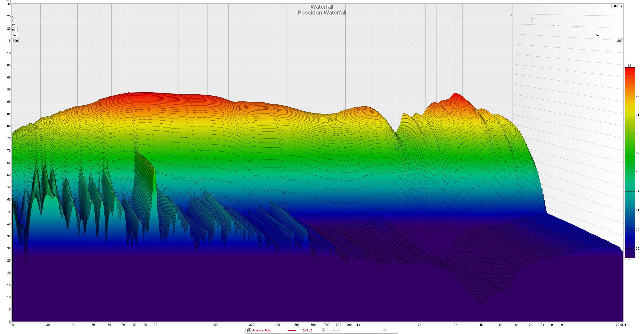The width and height of the screenshot is (644, 334).
Task: Click the left-side 300 time marker
Action: [x=15, y=41]
